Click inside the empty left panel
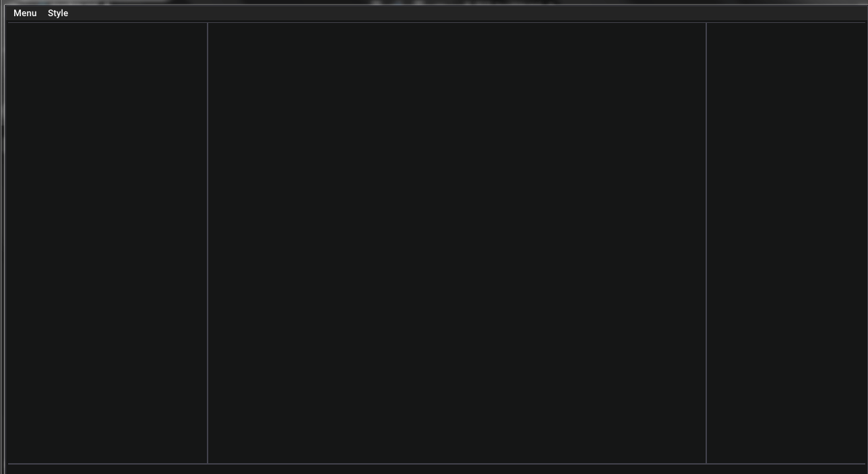This screenshot has width=868, height=474. tap(107, 243)
